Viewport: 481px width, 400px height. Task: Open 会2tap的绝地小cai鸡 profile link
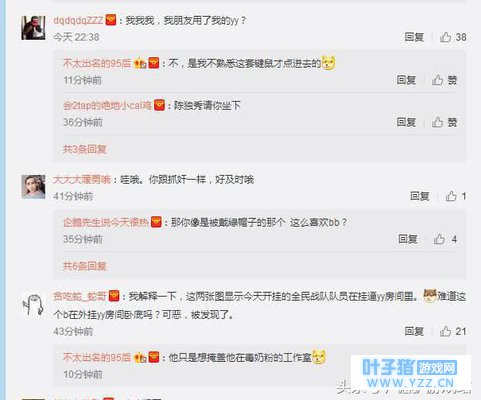(107, 106)
